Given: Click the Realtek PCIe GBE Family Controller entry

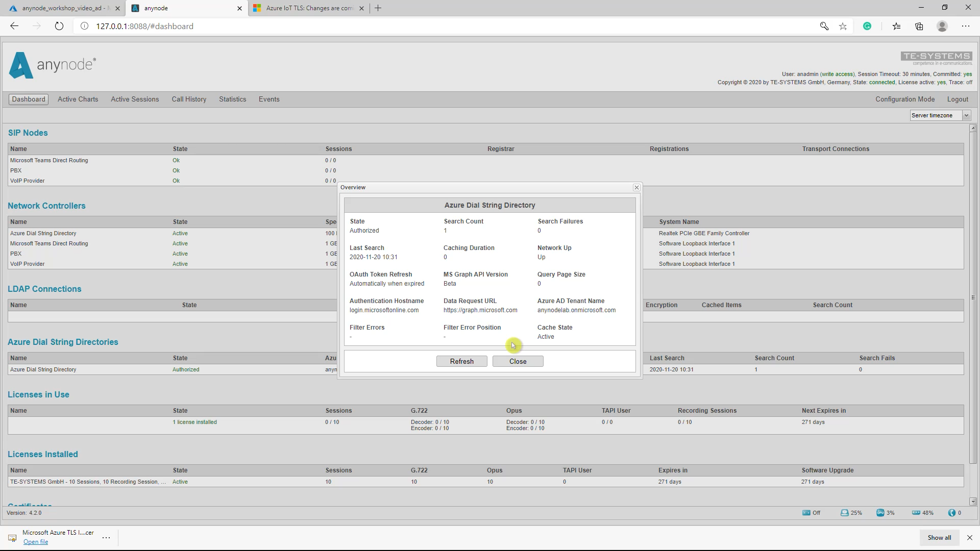Looking at the screenshot, I should click(704, 233).
